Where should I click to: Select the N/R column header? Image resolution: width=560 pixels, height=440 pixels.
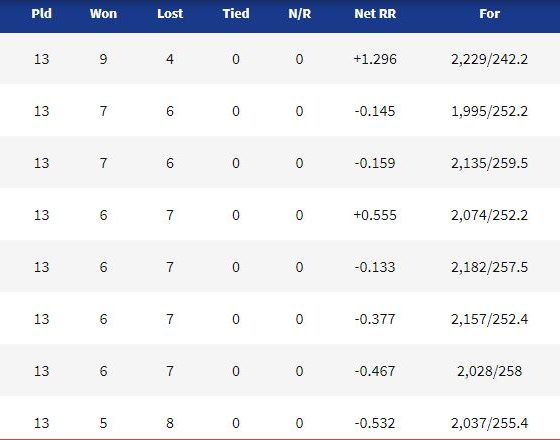300,14
